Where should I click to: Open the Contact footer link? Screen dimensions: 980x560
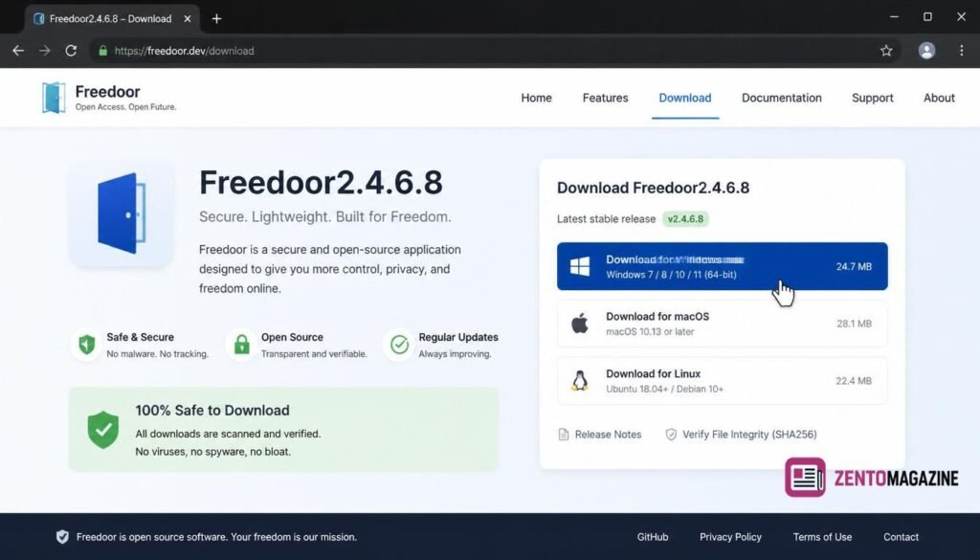pos(901,537)
